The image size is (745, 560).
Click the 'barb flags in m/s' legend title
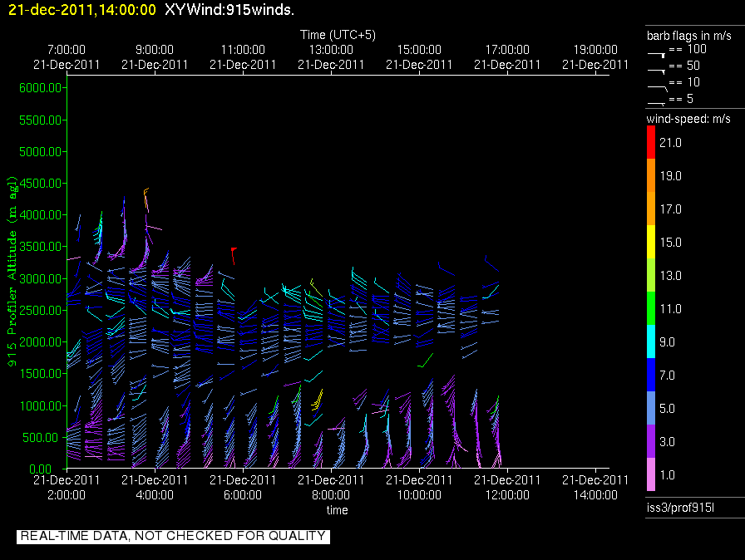point(689,36)
